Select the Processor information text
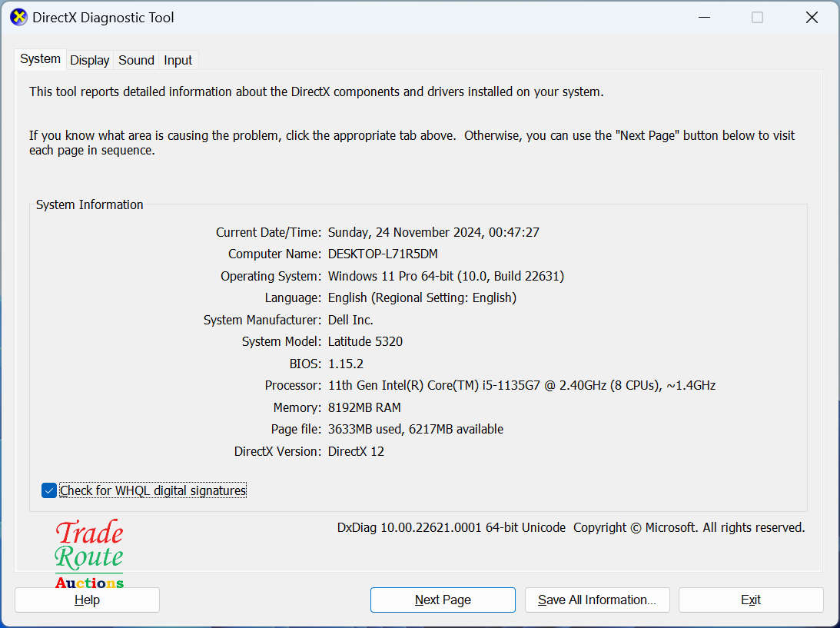Image resolution: width=840 pixels, height=628 pixels. point(521,385)
